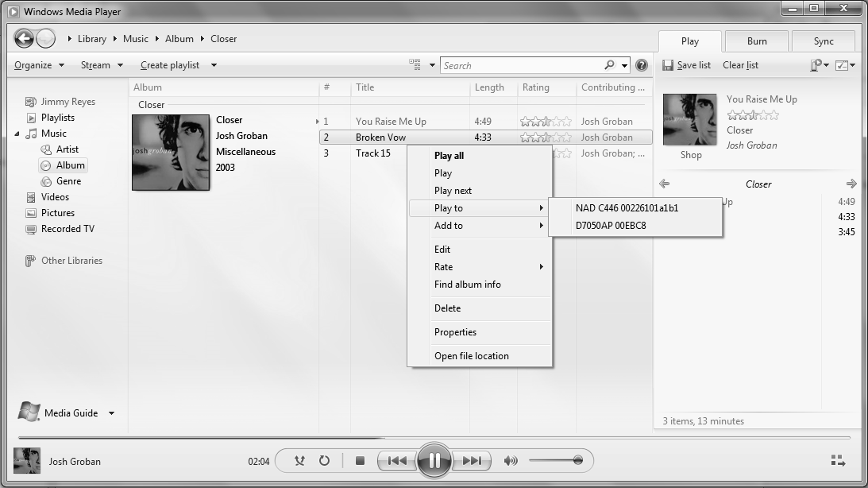This screenshot has width=868, height=488.
Task: Turn shuffle on
Action: point(299,461)
